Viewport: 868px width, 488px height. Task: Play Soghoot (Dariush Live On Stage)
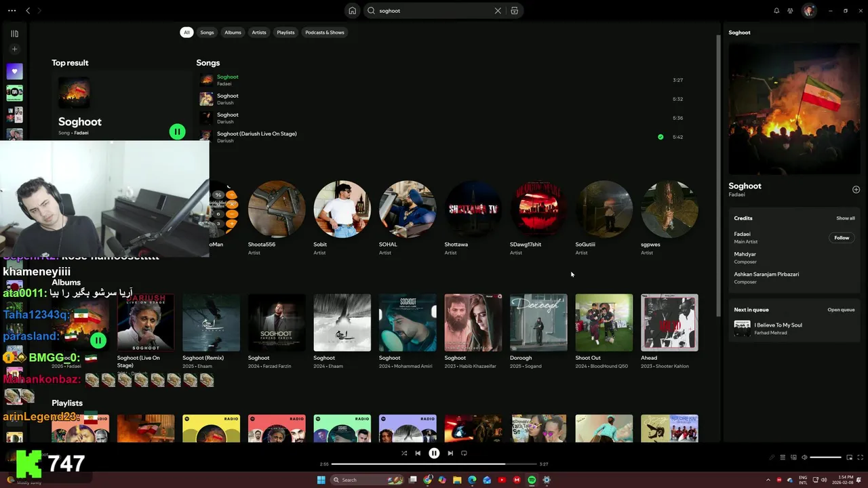point(441,137)
